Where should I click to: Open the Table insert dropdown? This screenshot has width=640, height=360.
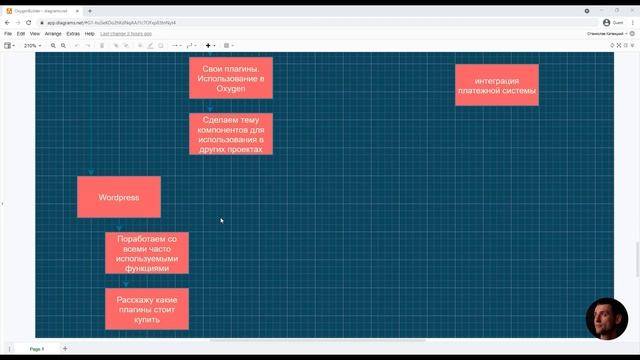pyautogui.click(x=229, y=46)
